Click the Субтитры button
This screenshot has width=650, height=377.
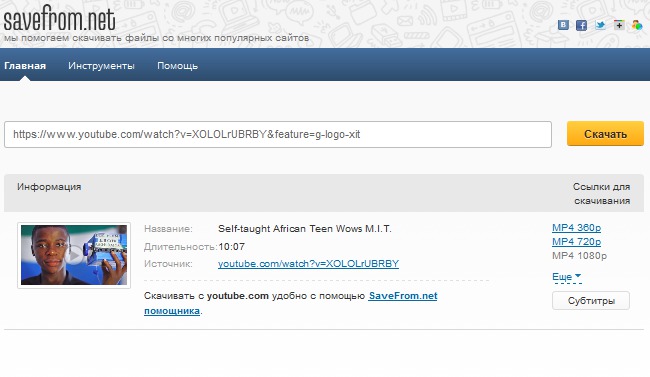[591, 301]
